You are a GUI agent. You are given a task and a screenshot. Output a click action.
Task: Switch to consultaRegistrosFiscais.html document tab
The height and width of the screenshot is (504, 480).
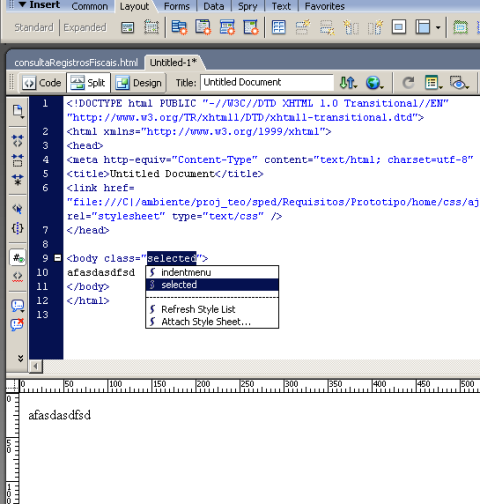click(x=76, y=62)
